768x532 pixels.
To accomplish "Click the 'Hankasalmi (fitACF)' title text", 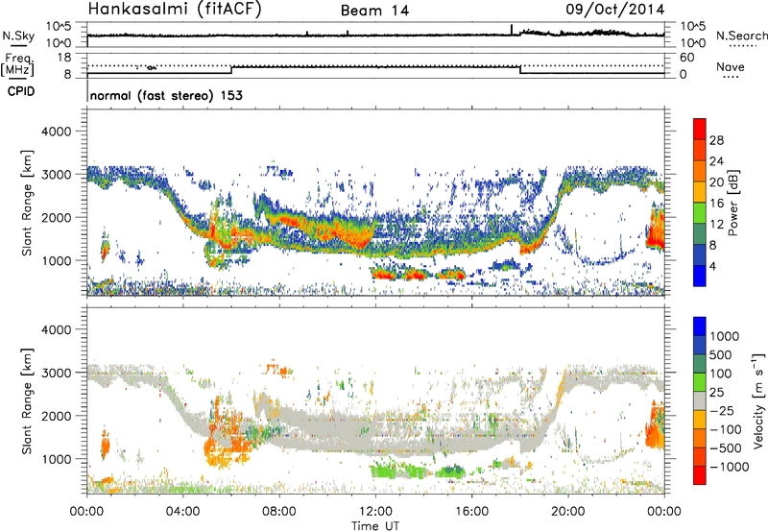I will coord(175,9).
